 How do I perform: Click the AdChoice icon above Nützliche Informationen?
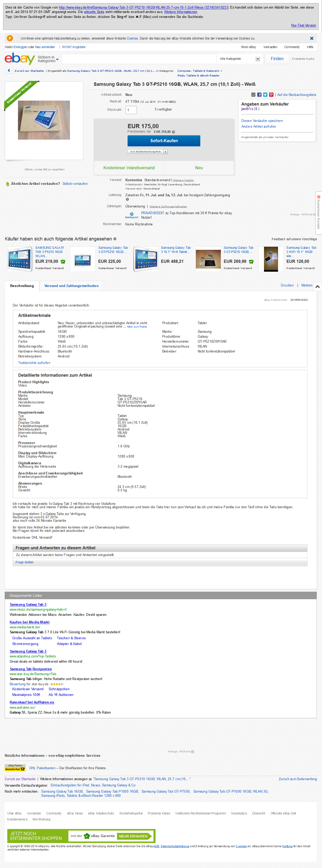click(x=192, y=752)
